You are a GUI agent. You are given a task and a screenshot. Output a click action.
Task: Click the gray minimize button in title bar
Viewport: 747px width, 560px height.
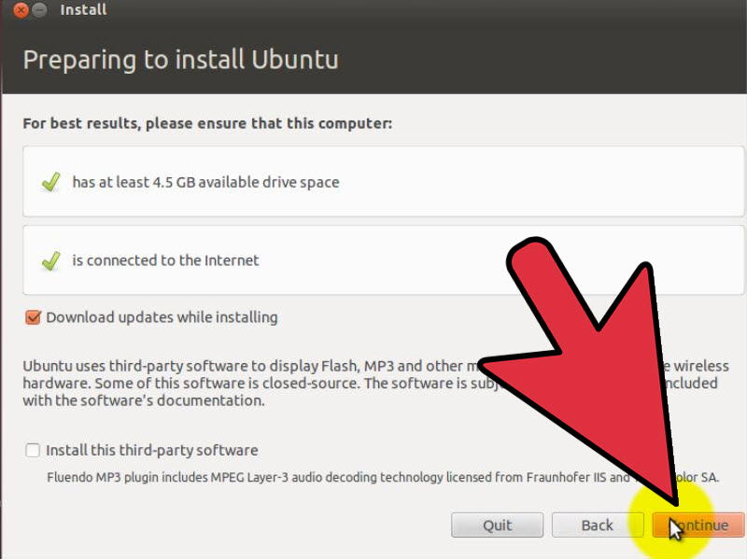(40, 10)
